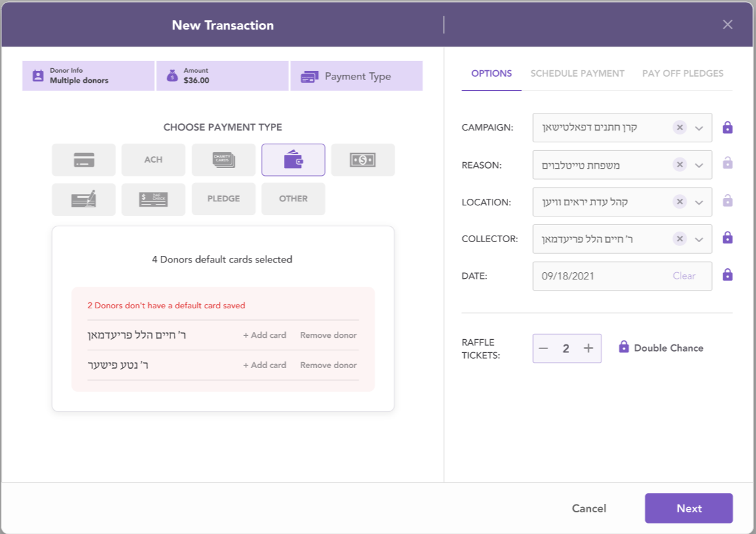Expand the Collector dropdown
Image resolution: width=756 pixels, height=534 pixels.
(699, 239)
